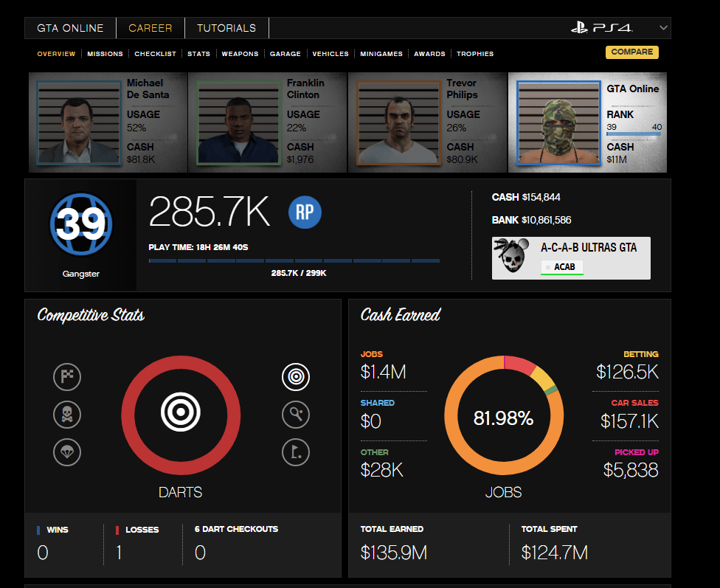Click the JOBS label under the donut chart
Viewport: 720px width, 588px height.
point(504,492)
